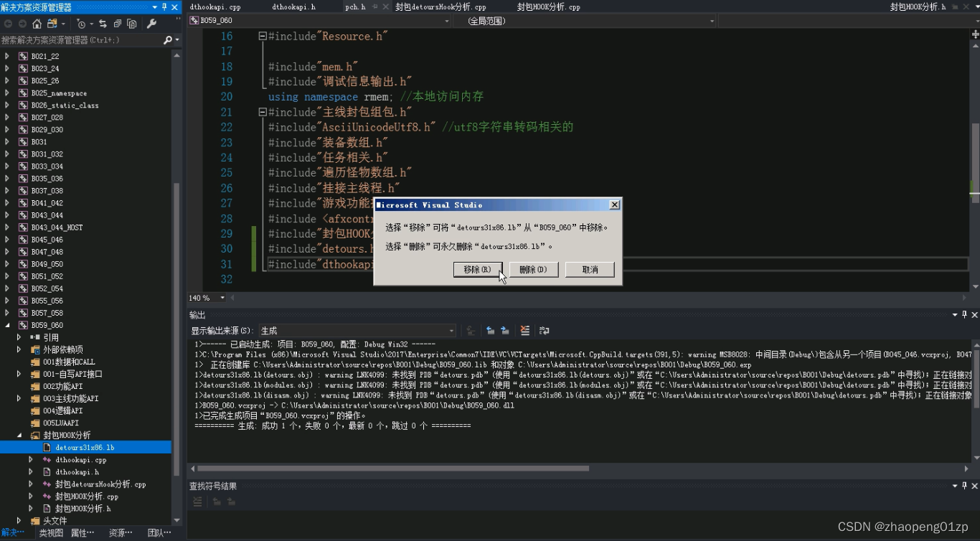The height and width of the screenshot is (541, 980).
Task: Switch to 封包HOOK分析.h tab
Action: pyautogui.click(x=918, y=6)
